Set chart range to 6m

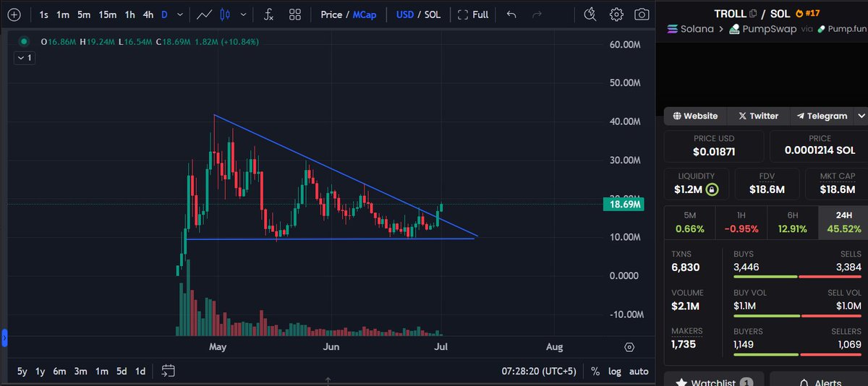(x=59, y=371)
